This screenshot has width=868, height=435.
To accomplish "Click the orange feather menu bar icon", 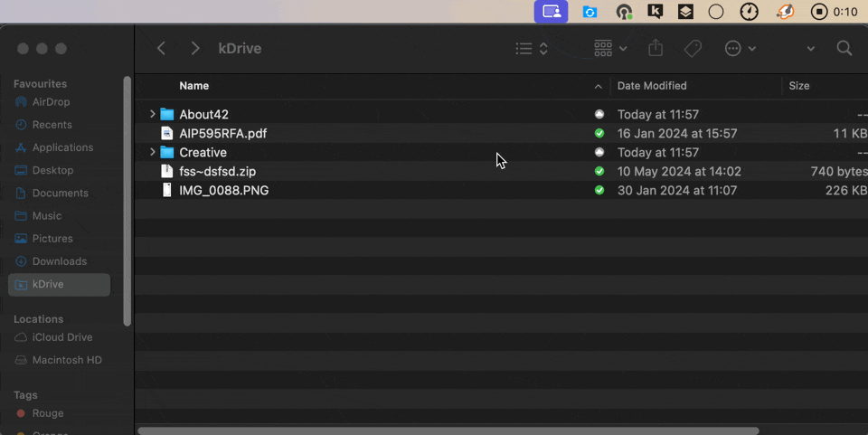I will coord(785,12).
